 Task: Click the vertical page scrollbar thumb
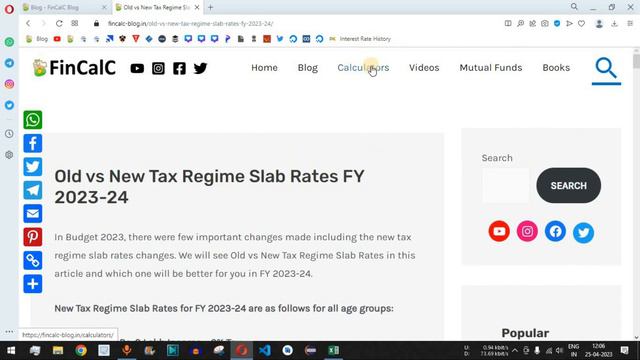636,61
